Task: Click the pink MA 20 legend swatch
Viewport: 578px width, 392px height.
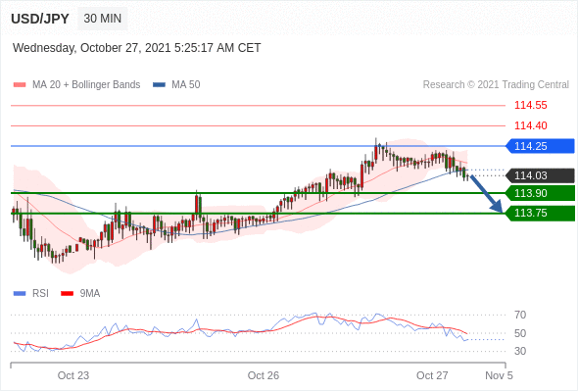Action: (x=20, y=85)
